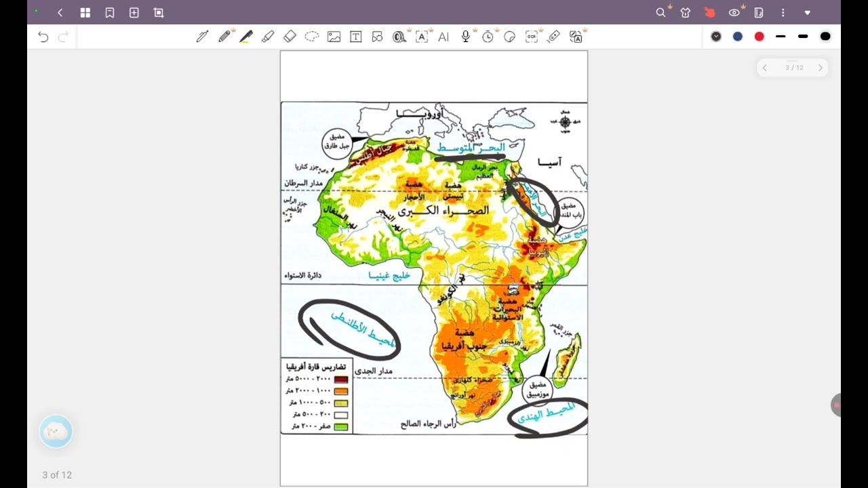Choose the blue pen color
This screenshot has width=868, height=488.
[x=738, y=37]
